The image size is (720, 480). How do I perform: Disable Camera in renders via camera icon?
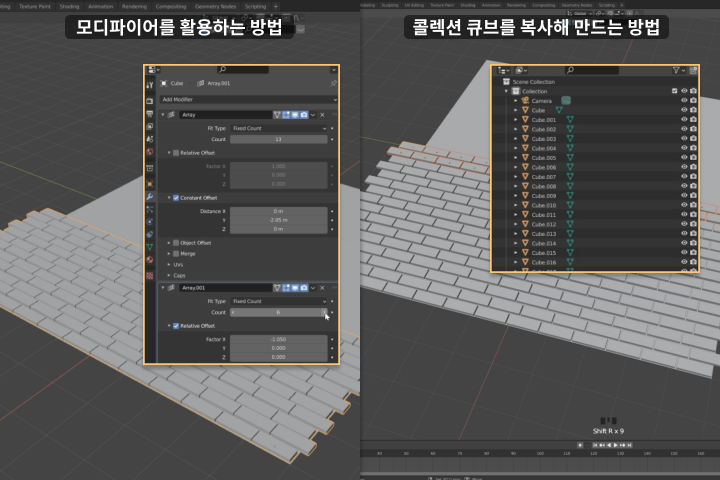(693, 101)
